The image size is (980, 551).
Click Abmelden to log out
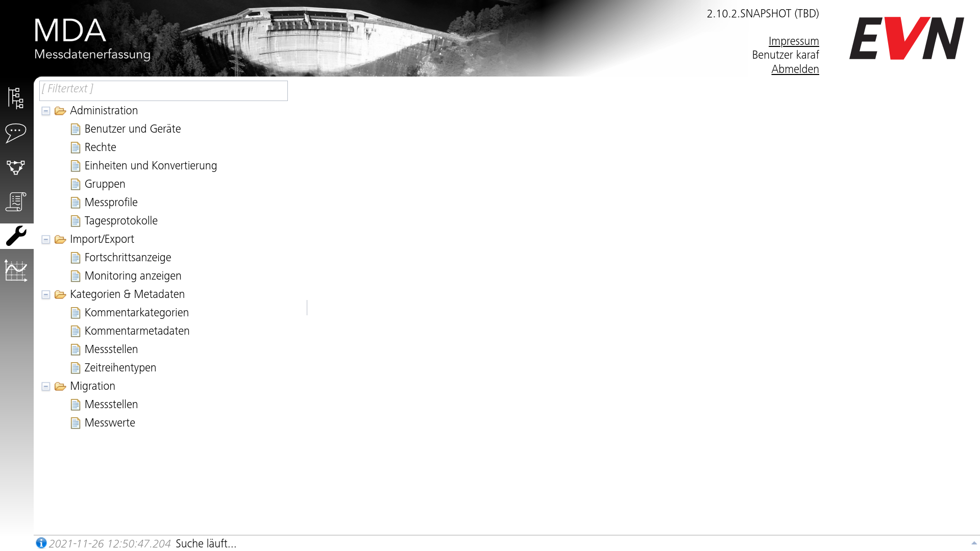point(795,69)
